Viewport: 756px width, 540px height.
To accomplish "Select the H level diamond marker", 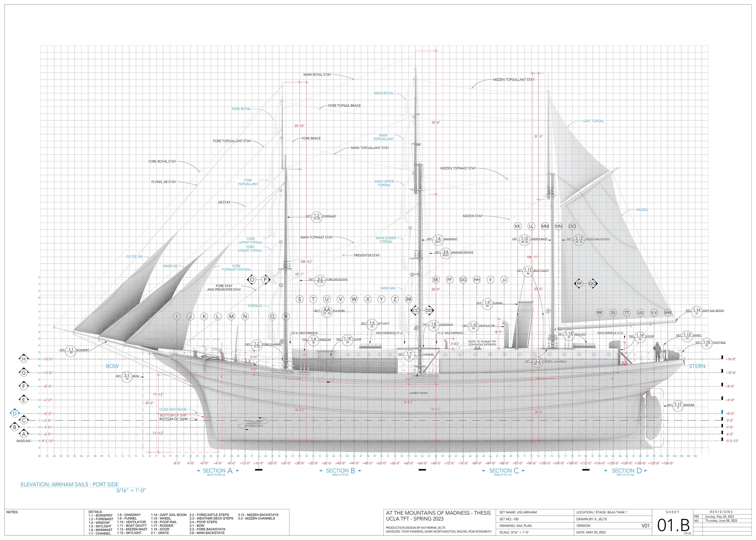I will 24,359.
